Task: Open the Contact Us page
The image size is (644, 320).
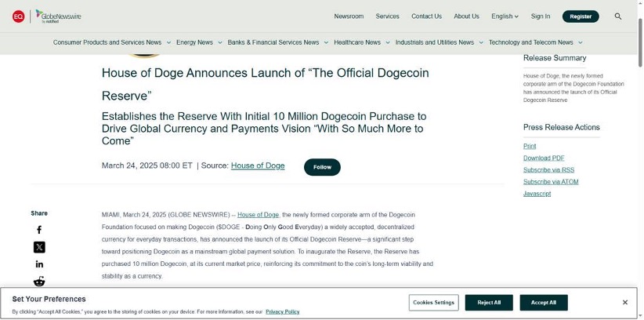Action: pyautogui.click(x=427, y=16)
